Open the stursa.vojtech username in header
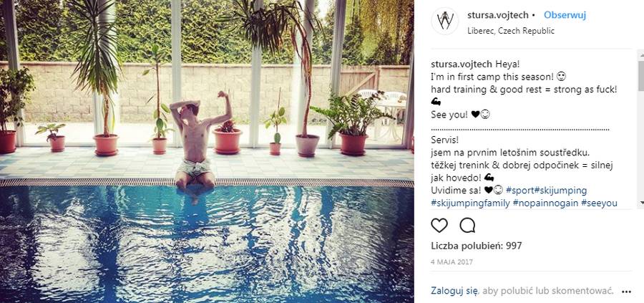The height and width of the screenshot is (303, 644). (x=498, y=15)
